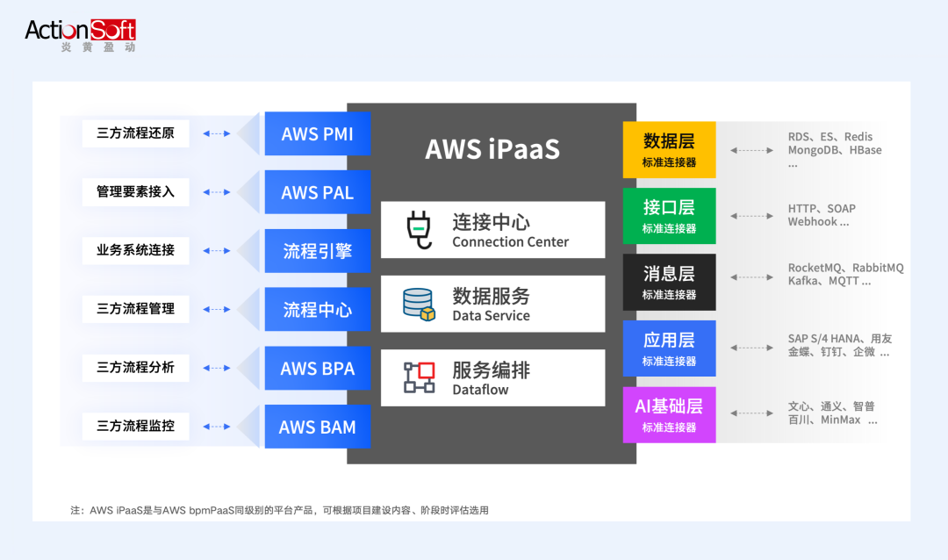Select the AWS BPA block
This screenshot has width=948, height=560.
coord(317,369)
